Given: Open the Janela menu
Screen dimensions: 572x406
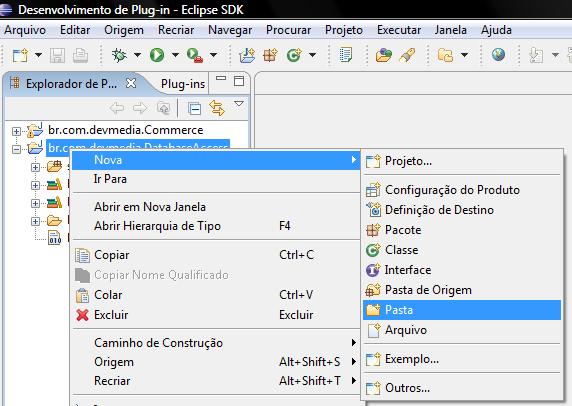Looking at the screenshot, I should tap(451, 30).
